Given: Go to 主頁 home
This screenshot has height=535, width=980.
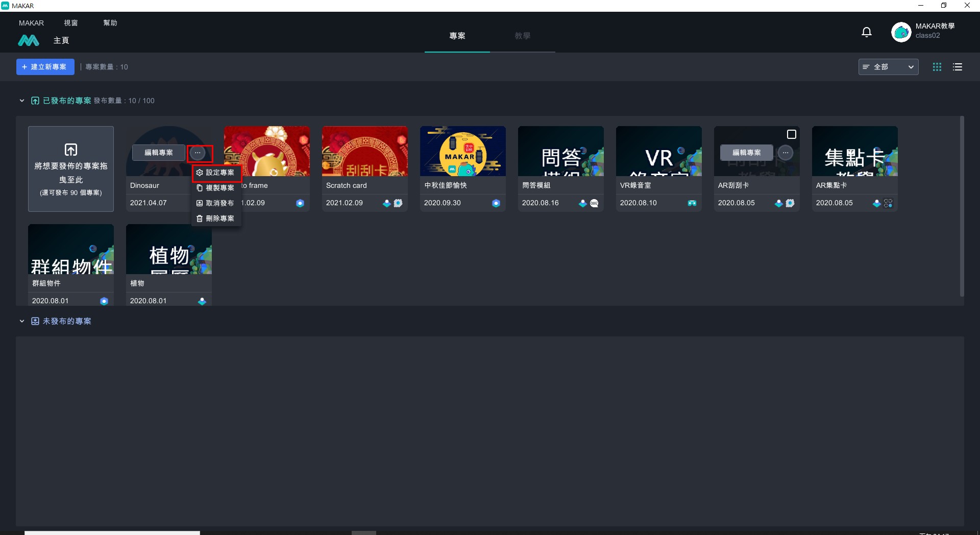Looking at the screenshot, I should [x=61, y=40].
